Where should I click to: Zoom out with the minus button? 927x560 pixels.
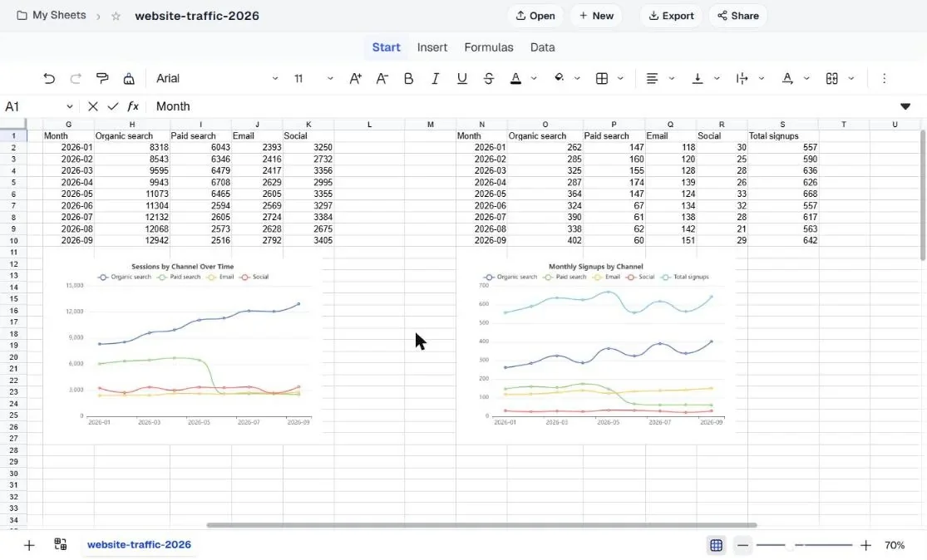[742, 545]
